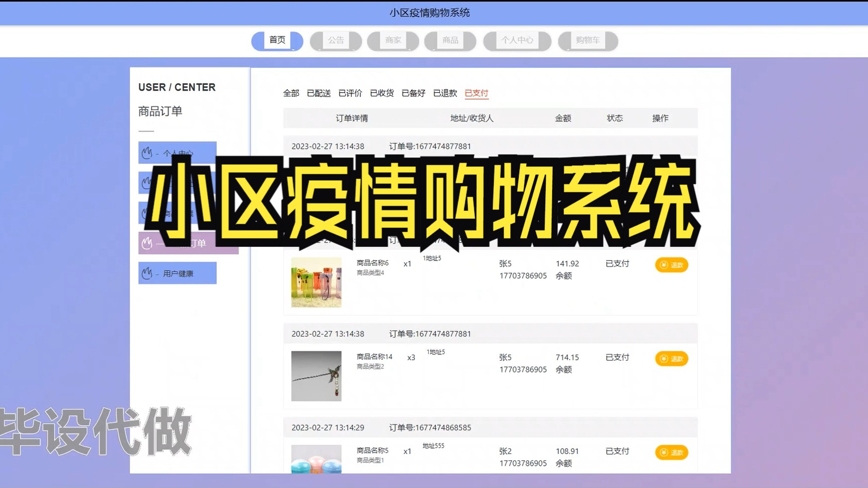Click 商品类型2 under 商品名称14
Image resolution: width=868 pixels, height=488 pixels.
tap(370, 367)
